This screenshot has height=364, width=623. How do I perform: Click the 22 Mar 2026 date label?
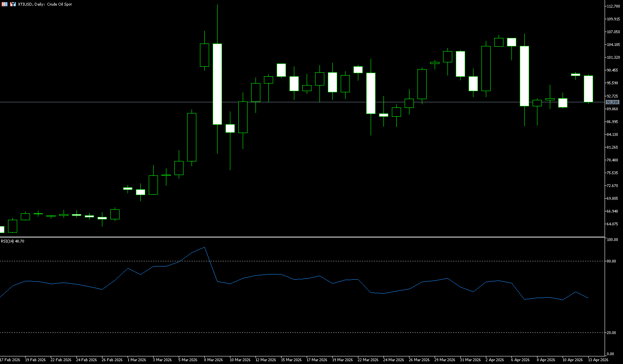(x=368, y=360)
